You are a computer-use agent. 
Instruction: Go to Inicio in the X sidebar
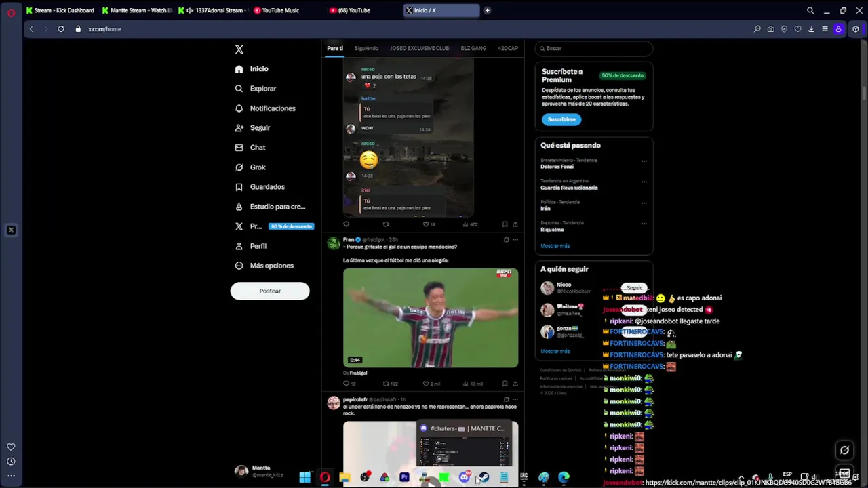(252, 69)
